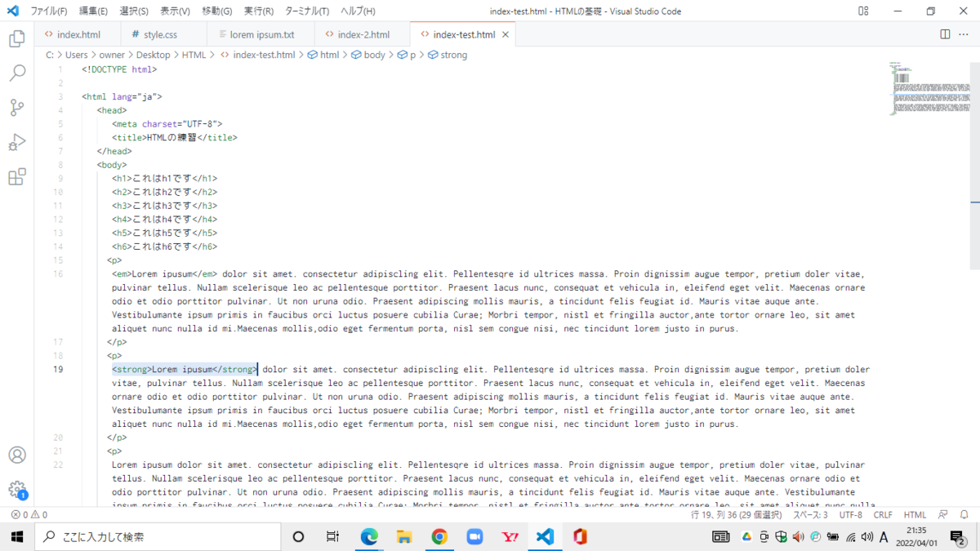This screenshot has width=980, height=551.
Task: Click the split editor right icon
Action: tap(945, 34)
